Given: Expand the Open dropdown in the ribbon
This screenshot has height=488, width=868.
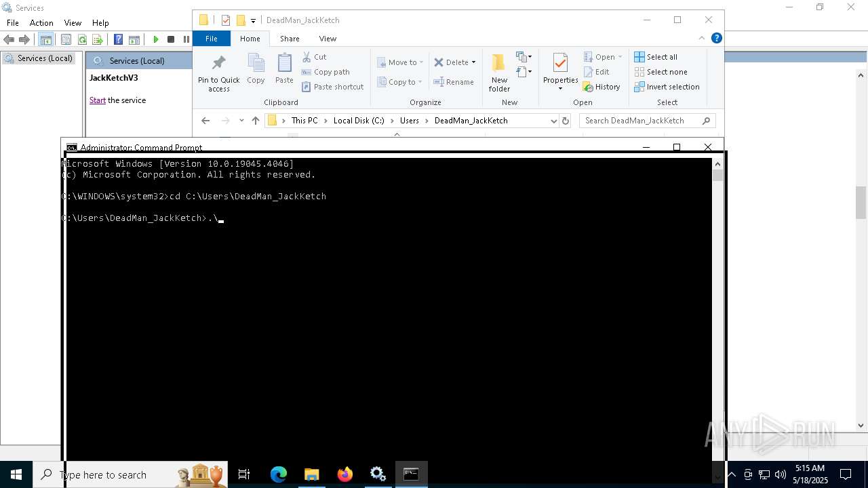Looking at the screenshot, I should pyautogui.click(x=620, y=57).
